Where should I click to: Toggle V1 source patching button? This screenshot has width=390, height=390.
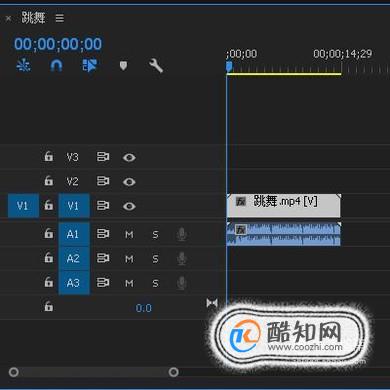[23, 206]
